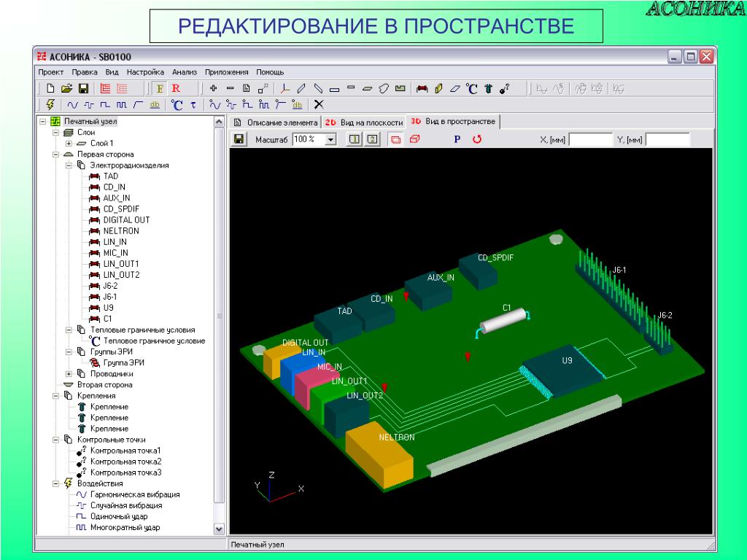Open the Правка menu
This screenshot has width=747, height=560.
(x=85, y=72)
